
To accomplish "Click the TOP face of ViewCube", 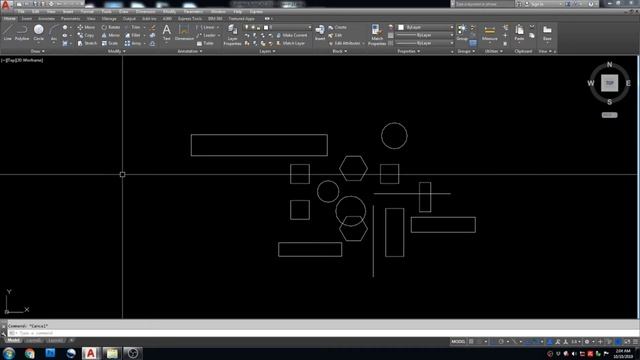I will tap(609, 83).
